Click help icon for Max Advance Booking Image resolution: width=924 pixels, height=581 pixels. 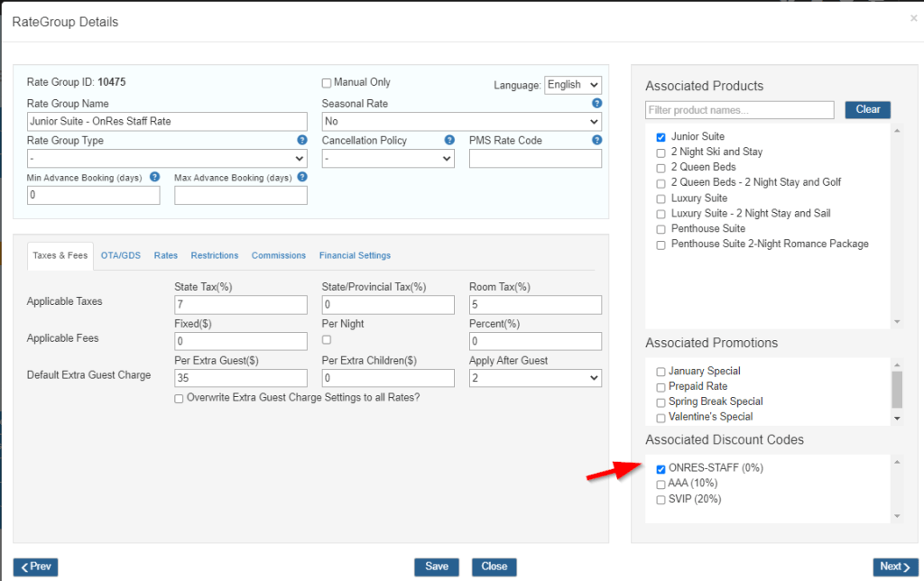[302, 178]
